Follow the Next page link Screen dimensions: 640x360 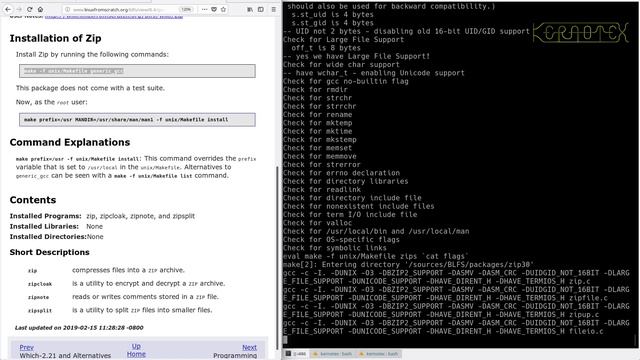(249, 347)
